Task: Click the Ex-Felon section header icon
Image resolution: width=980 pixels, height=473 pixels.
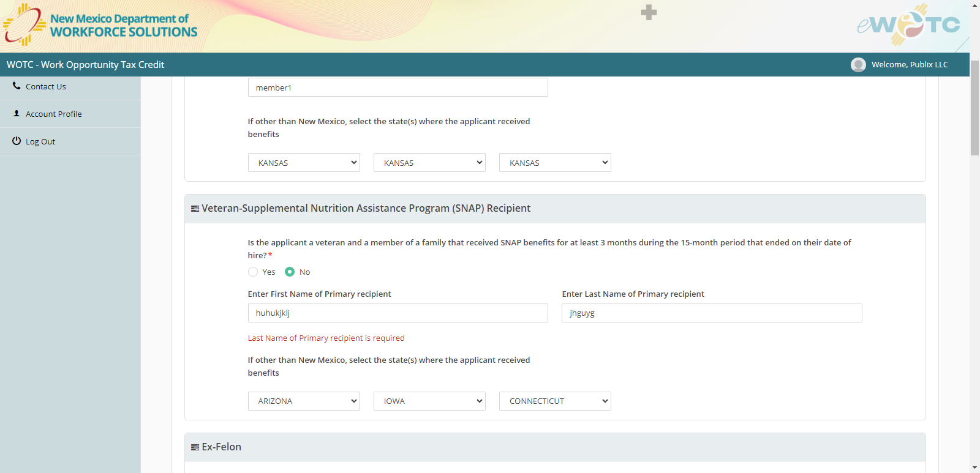Action: point(195,447)
